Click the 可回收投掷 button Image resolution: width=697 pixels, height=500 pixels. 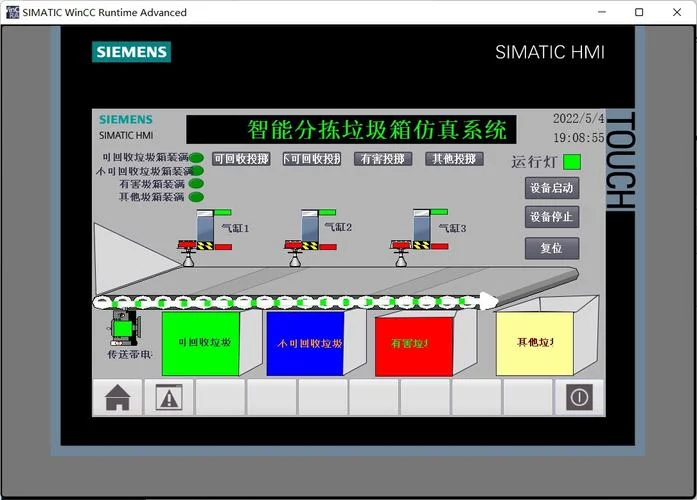[x=241, y=159]
